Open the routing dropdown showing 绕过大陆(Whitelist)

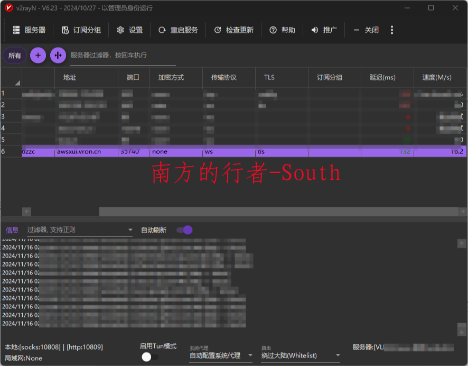(301, 356)
